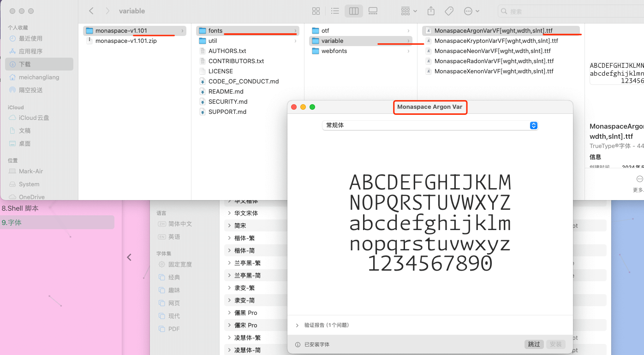Switch Finder to gallery view
The height and width of the screenshot is (355, 644).
pos(373,11)
